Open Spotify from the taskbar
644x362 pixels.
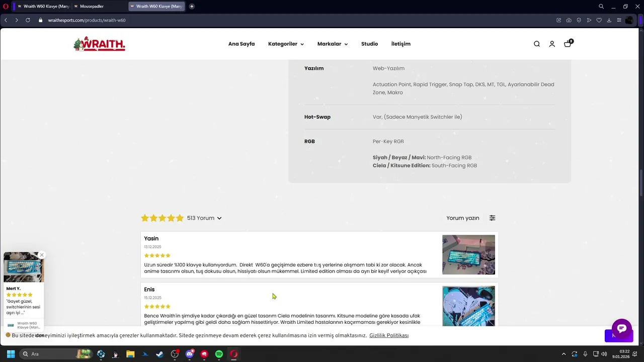pos(219,354)
